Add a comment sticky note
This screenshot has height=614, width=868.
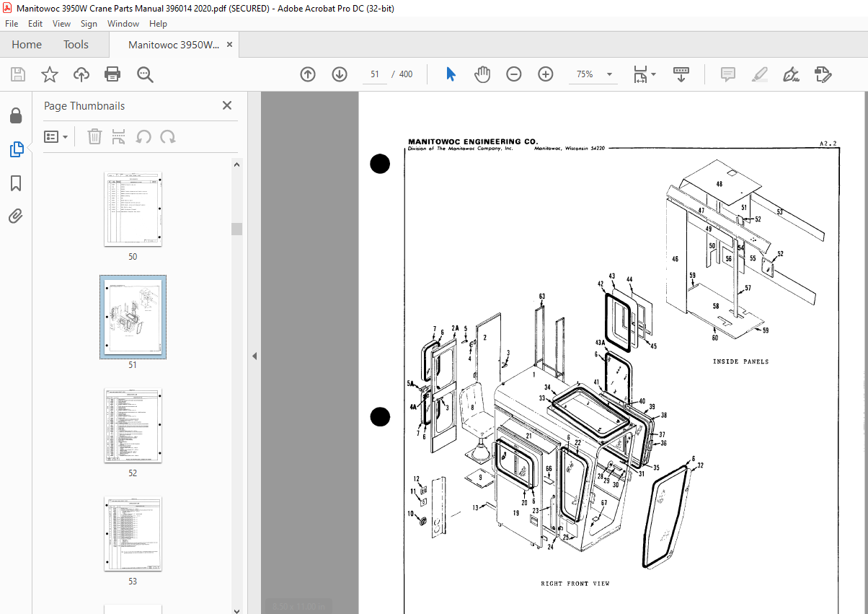[x=728, y=74]
